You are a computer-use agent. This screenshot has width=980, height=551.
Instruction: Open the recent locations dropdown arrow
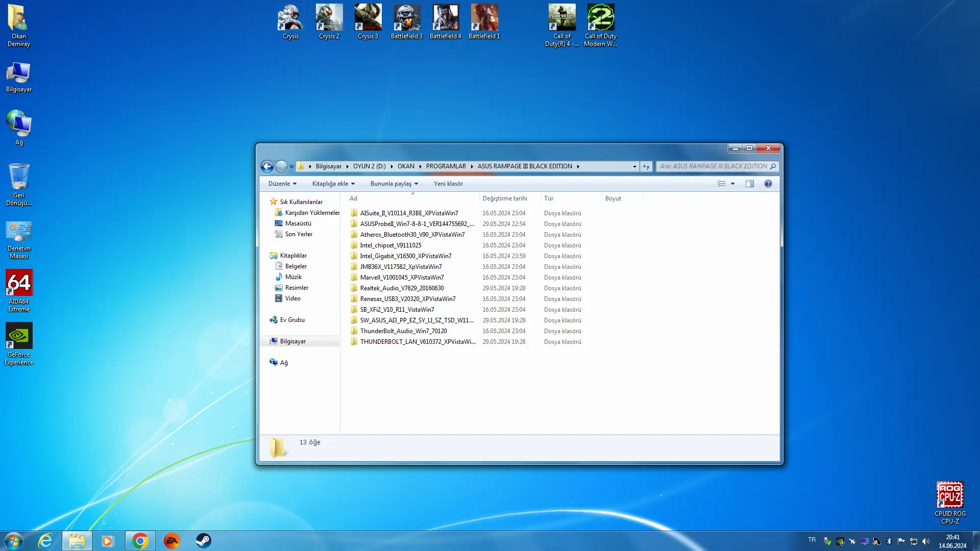[291, 166]
